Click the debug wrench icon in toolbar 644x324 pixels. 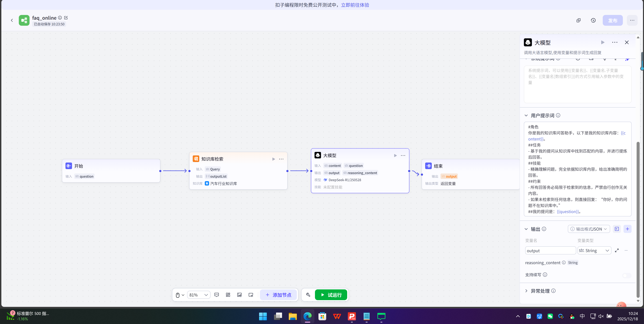click(x=308, y=295)
